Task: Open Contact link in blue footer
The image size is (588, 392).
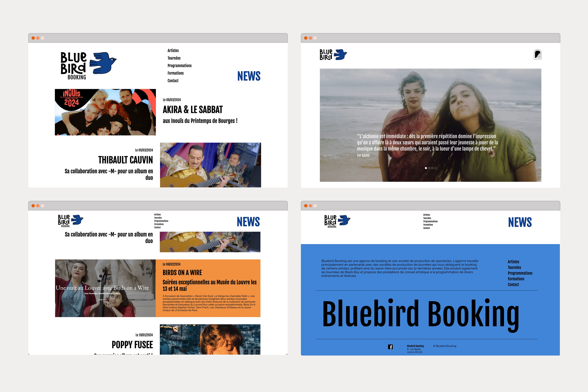Action: coord(513,285)
